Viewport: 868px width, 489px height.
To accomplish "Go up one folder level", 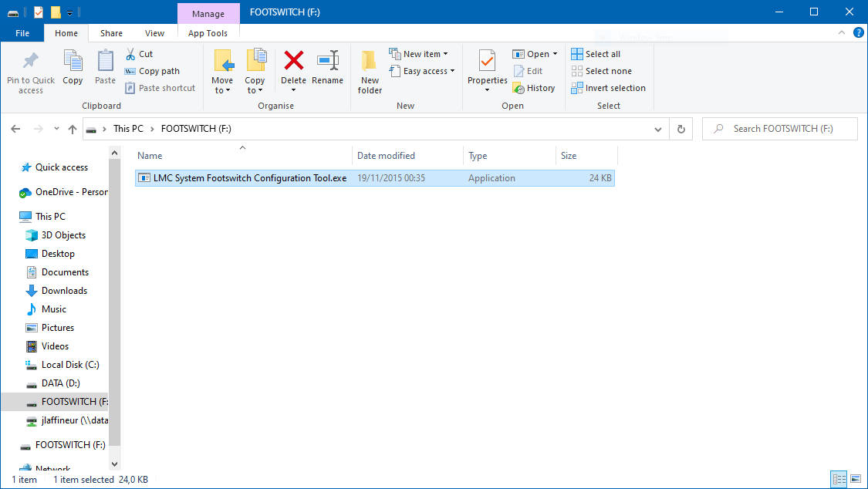I will tap(73, 129).
